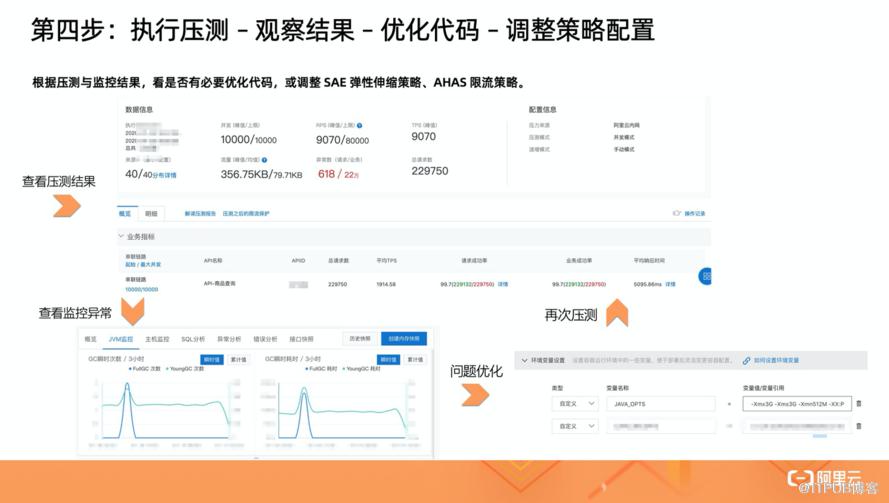This screenshot has height=503, width=889.
Task: Click the 历史快照 button
Action: (x=360, y=339)
